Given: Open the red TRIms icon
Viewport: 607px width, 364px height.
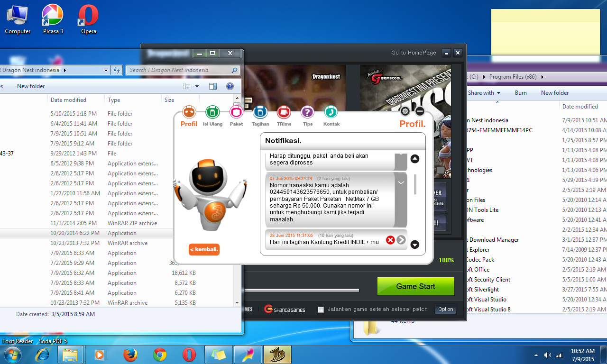Looking at the screenshot, I should [x=284, y=112].
